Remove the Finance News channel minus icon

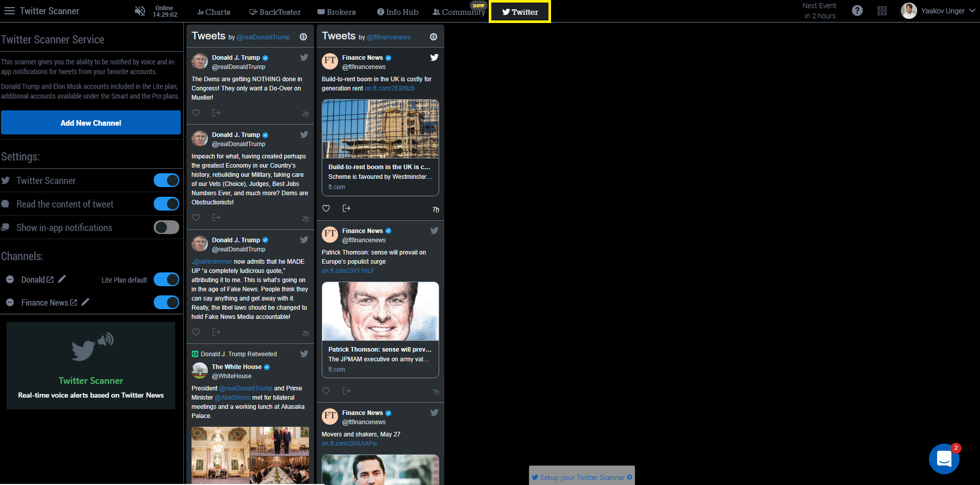10,303
